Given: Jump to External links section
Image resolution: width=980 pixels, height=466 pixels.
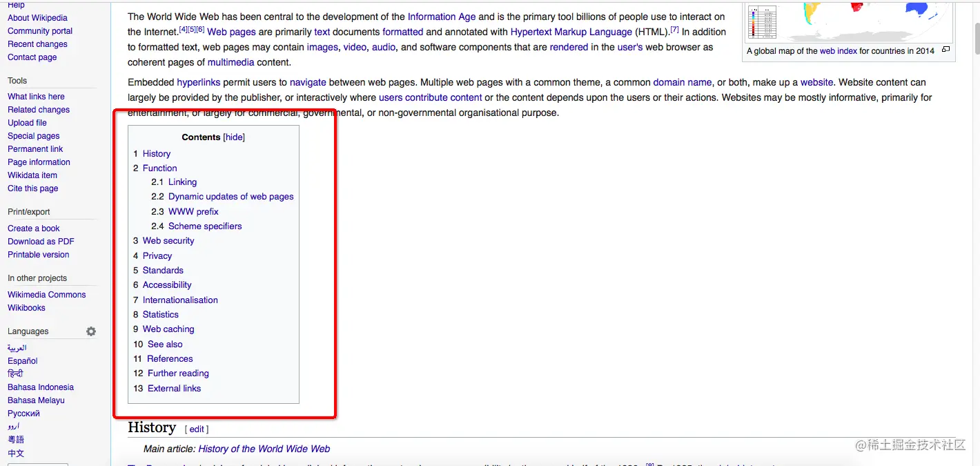Looking at the screenshot, I should click(x=174, y=389).
